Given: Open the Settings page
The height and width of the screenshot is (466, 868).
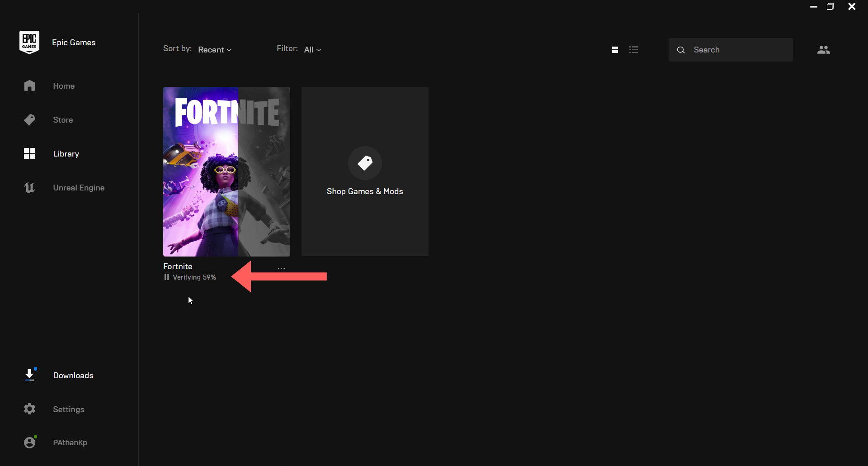Looking at the screenshot, I should (69, 409).
